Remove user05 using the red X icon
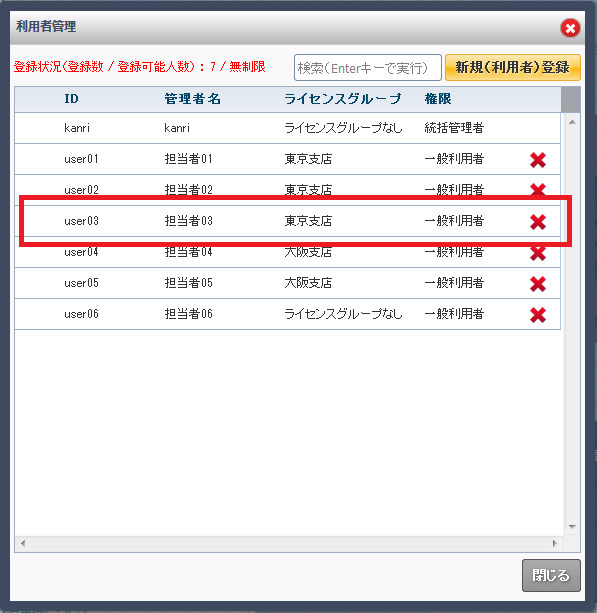Screen dimensions: 597x613 (x=538, y=284)
